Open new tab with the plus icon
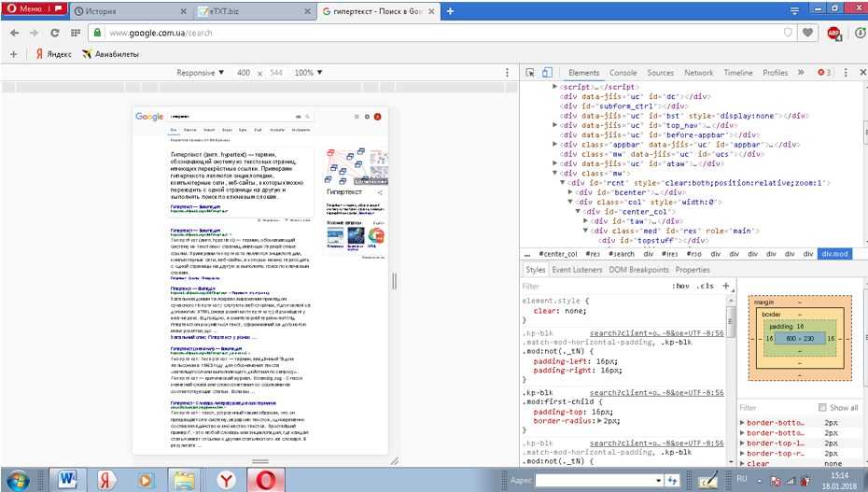This screenshot has width=868, height=492. tap(450, 11)
